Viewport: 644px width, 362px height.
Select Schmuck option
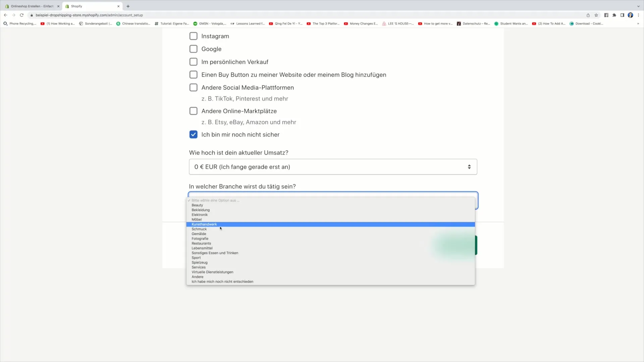click(331, 229)
